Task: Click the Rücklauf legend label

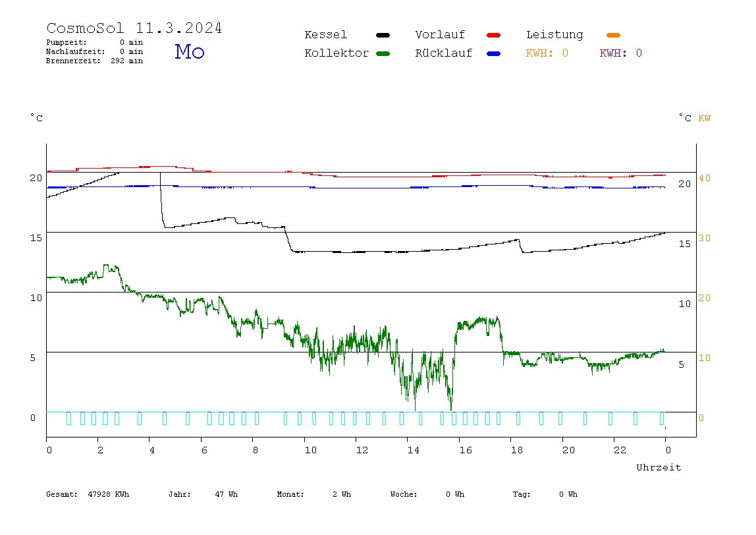Action: click(x=444, y=53)
